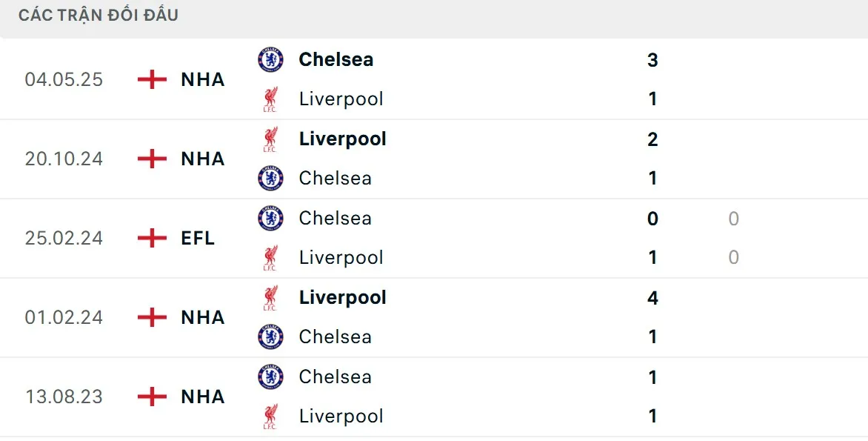Click Liverpool crest in 20.10.24 match
868x441 pixels.
270,139
